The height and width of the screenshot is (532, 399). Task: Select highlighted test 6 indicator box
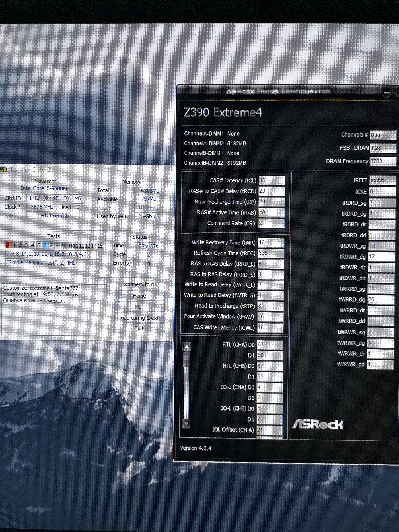point(45,245)
